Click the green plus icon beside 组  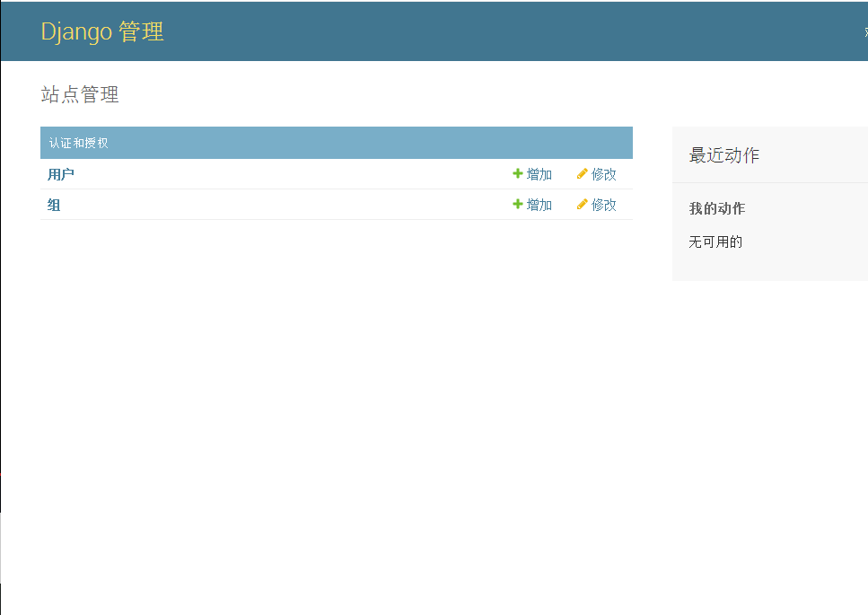point(518,205)
